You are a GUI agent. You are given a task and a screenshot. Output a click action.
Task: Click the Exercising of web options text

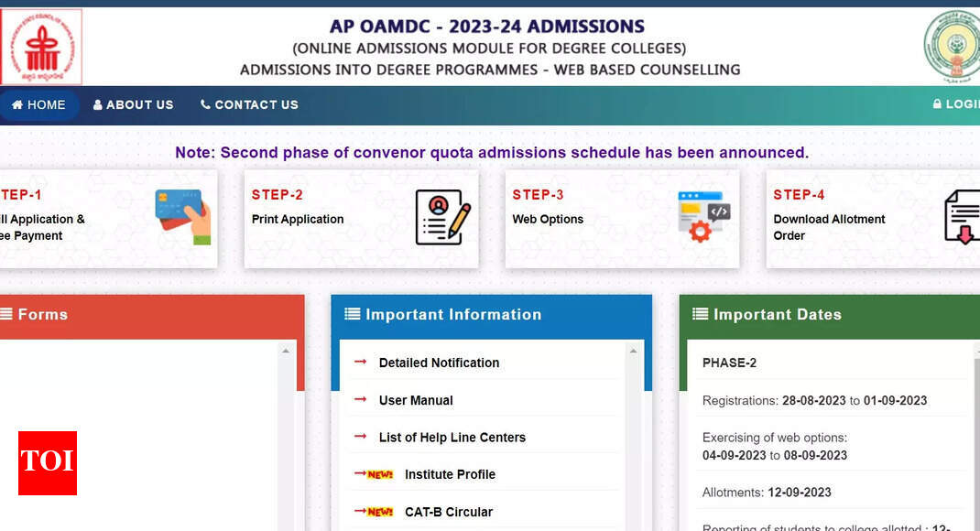tap(774, 438)
